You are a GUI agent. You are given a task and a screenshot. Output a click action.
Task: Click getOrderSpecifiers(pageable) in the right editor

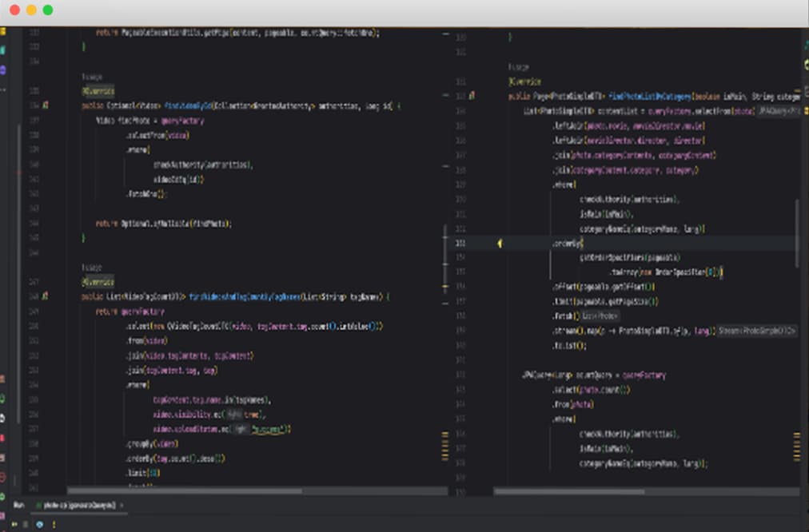[630, 257]
